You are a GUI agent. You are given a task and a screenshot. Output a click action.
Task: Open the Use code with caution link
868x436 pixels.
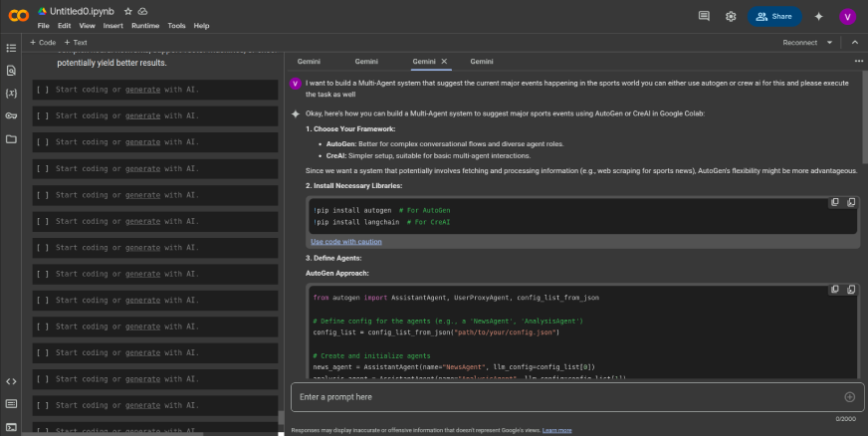pos(346,242)
